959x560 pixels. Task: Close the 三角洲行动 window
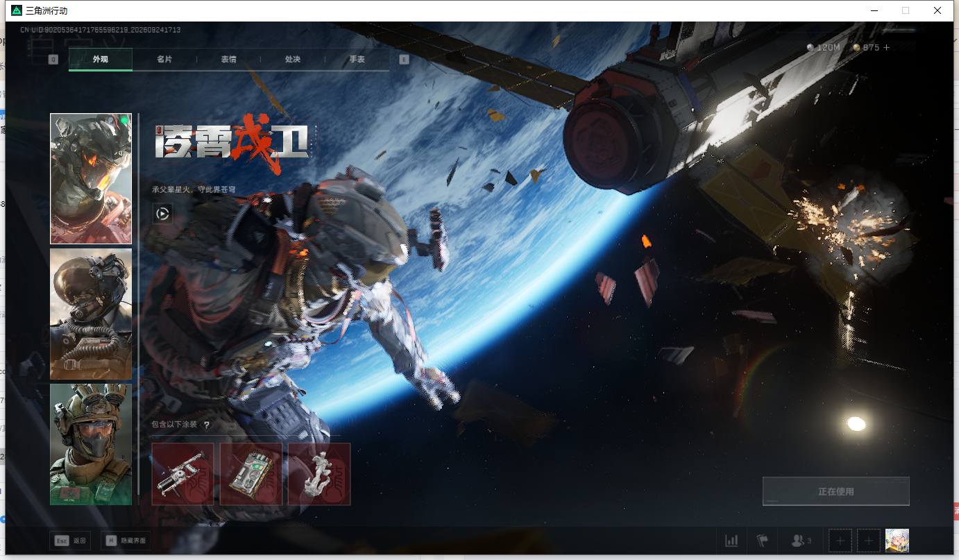(x=937, y=10)
